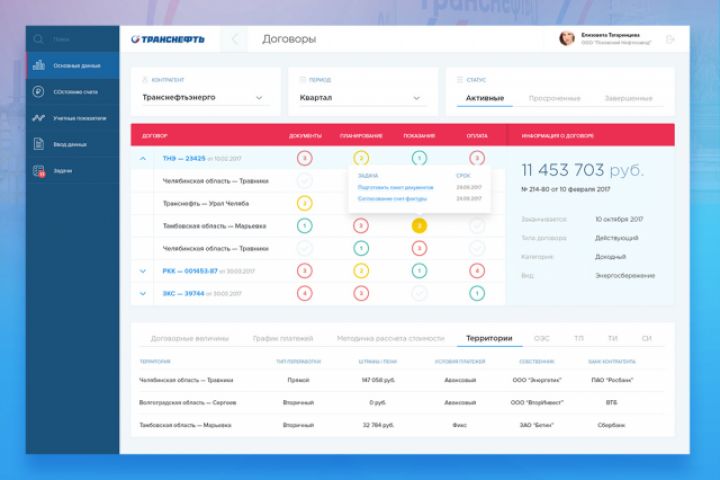
Task: Click ТНЭ — 23425 Показания green badge
Action: [x=419, y=158]
